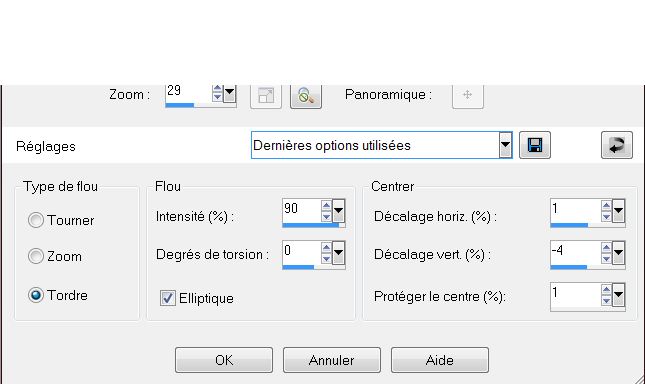Open the Décalage vert. dropdown arrow

(x=619, y=252)
